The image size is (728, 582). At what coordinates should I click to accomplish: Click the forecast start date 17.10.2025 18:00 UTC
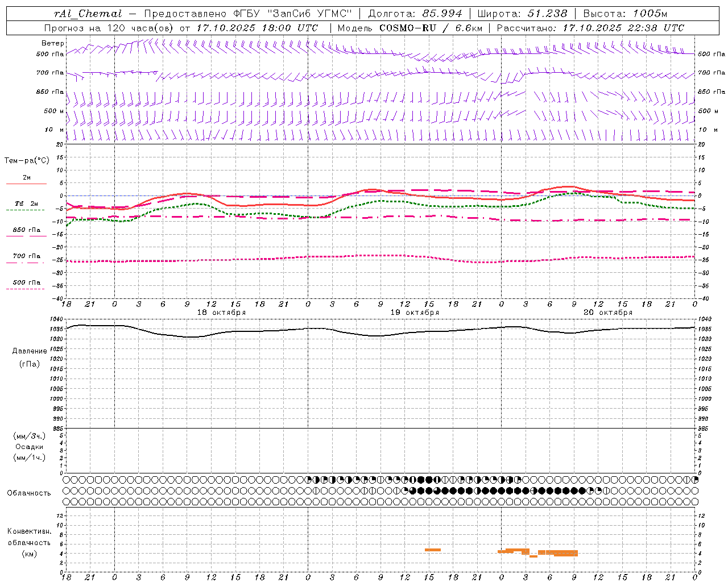[x=257, y=28]
